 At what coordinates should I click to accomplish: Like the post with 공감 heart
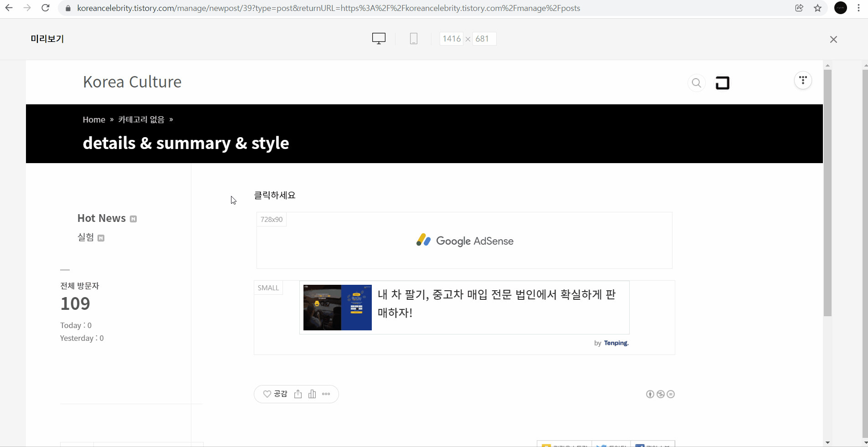click(275, 394)
